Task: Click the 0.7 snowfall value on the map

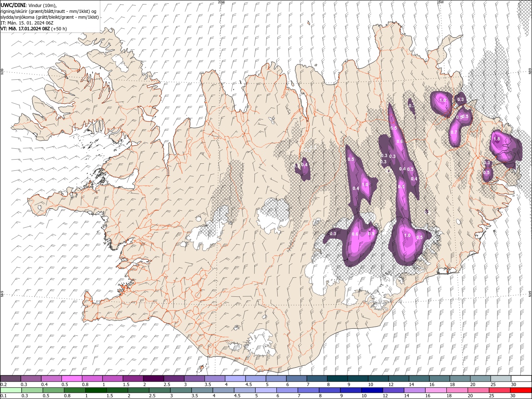Action: pyautogui.click(x=454, y=133)
